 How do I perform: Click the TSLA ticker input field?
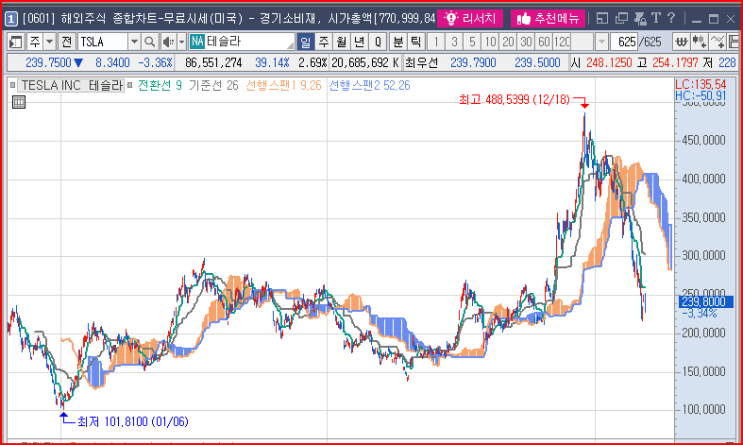[102, 42]
